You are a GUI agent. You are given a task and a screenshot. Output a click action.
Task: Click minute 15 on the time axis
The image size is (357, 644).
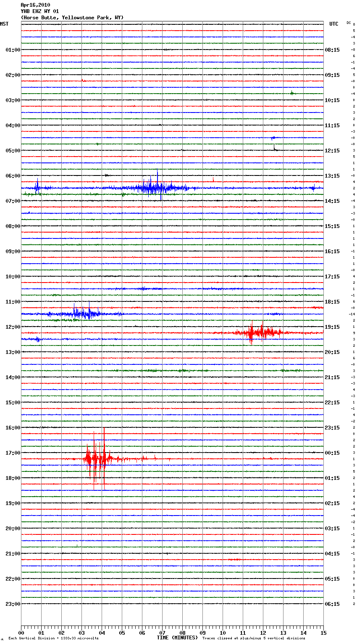coord(323,633)
